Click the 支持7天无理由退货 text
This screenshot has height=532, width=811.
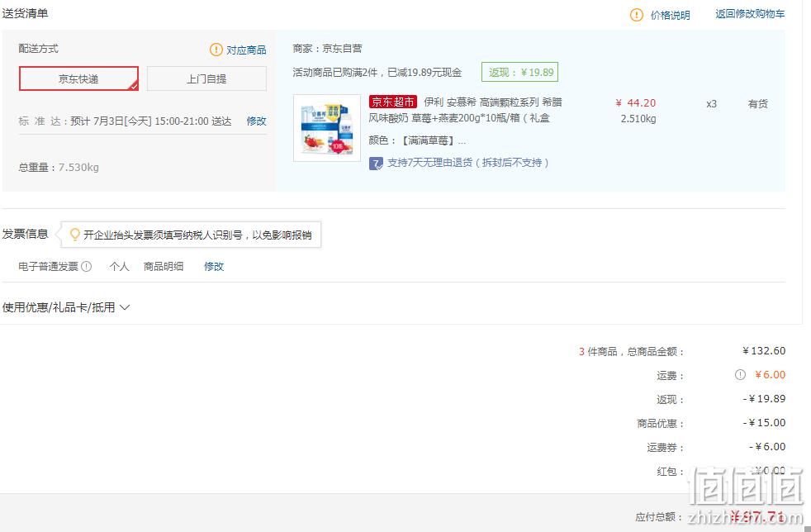468,163
